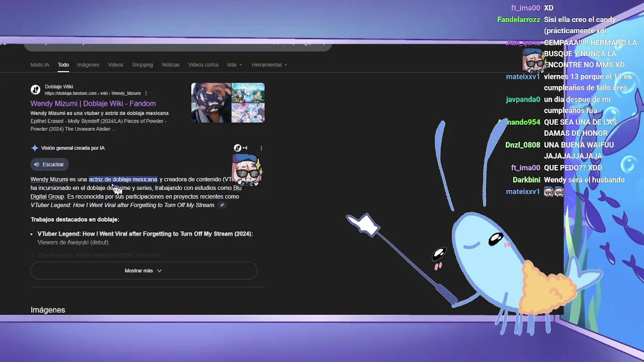Click the link chip icon after VTuber Legend text
Screen dimensions: 644x362
click(x=222, y=205)
